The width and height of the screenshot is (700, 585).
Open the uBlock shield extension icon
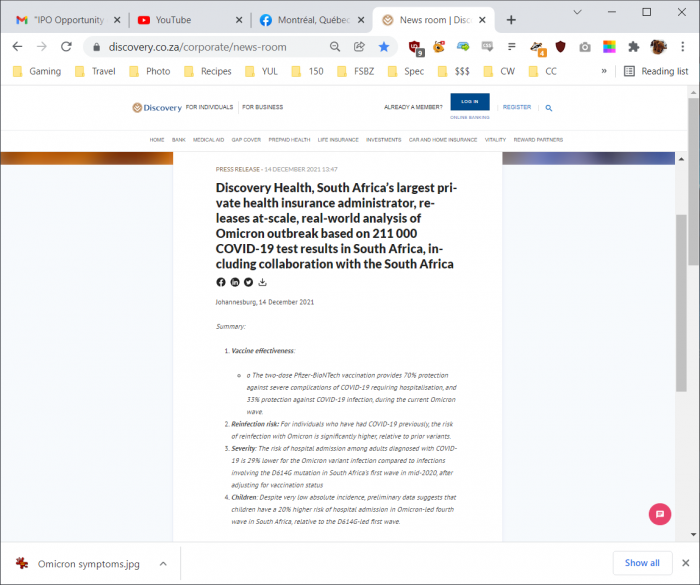click(416, 47)
